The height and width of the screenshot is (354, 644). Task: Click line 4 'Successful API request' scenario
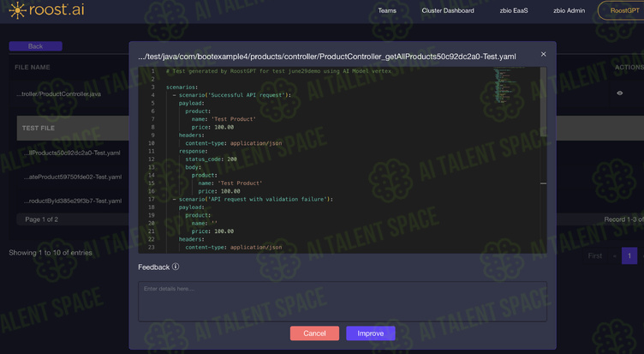(x=232, y=95)
